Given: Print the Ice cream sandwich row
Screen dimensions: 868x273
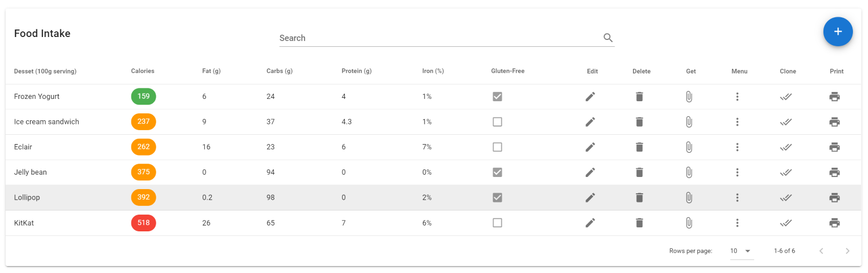Looking at the screenshot, I should pos(834,122).
